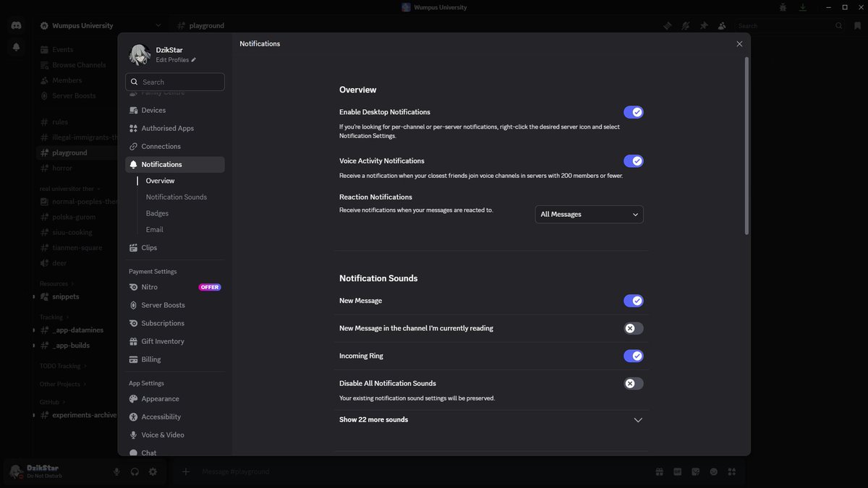This screenshot has width=868, height=488.
Task: Open Devices settings in sidebar
Action: (x=174, y=110)
